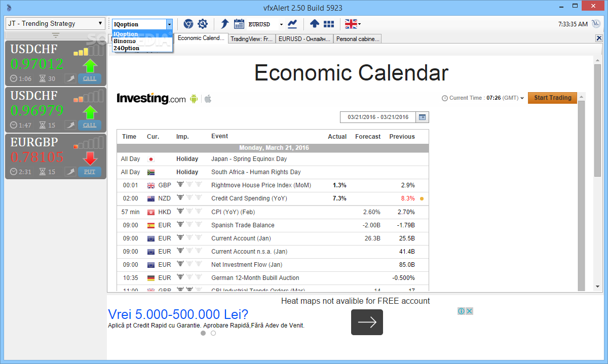
Task: Expand the language flag dropdown arrow
Action: pyautogui.click(x=359, y=24)
